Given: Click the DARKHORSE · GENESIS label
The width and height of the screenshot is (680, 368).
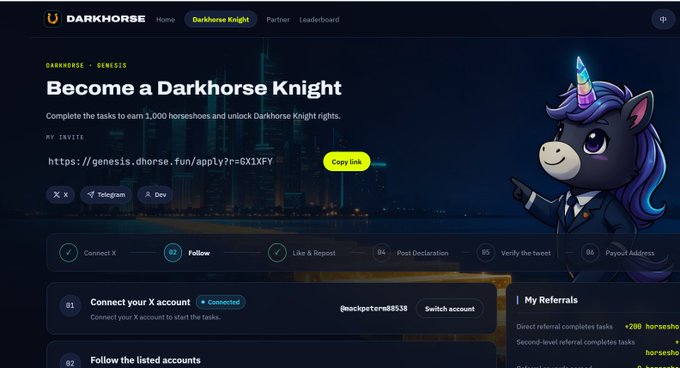Looking at the screenshot, I should 86,65.
